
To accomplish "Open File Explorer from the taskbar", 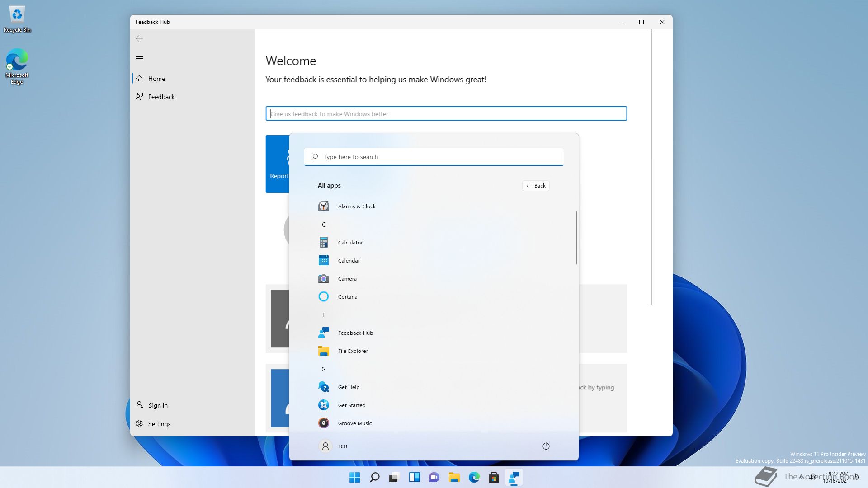I will 454,477.
